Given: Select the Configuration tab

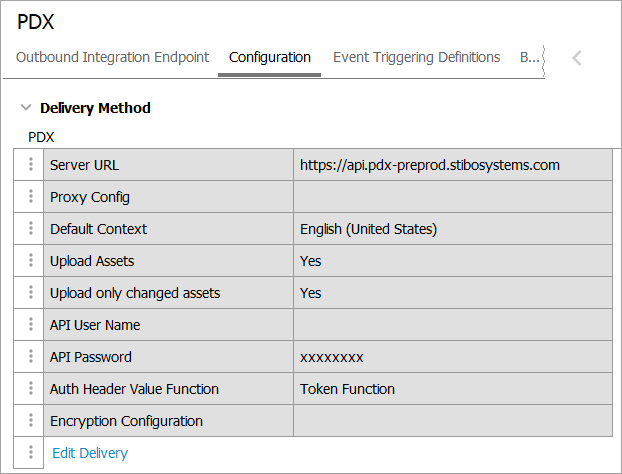Looking at the screenshot, I should pos(270,57).
